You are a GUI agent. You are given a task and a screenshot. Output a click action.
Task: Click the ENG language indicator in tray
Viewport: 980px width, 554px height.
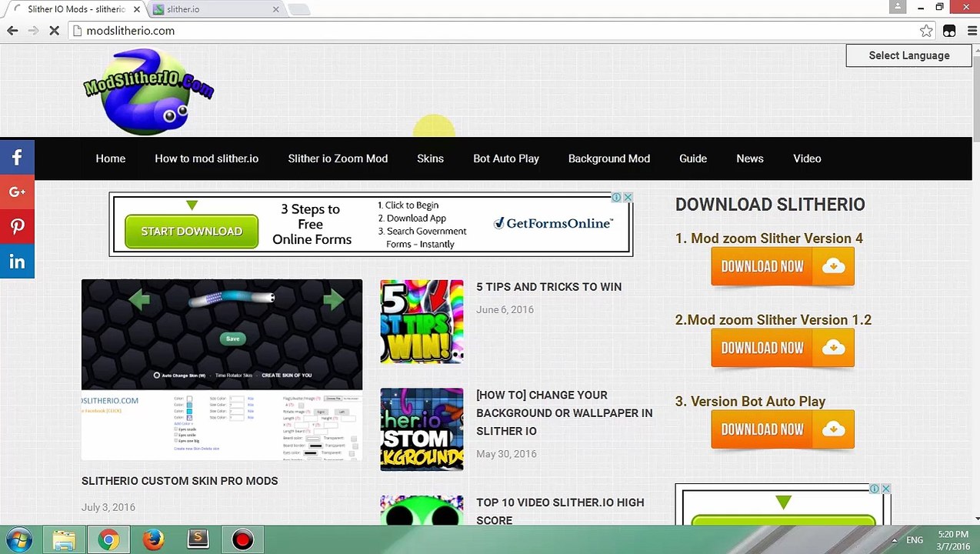[915, 540]
